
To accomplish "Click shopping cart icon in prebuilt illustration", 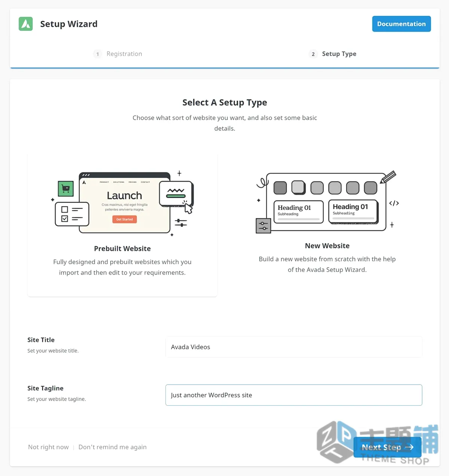I will coord(66,189).
